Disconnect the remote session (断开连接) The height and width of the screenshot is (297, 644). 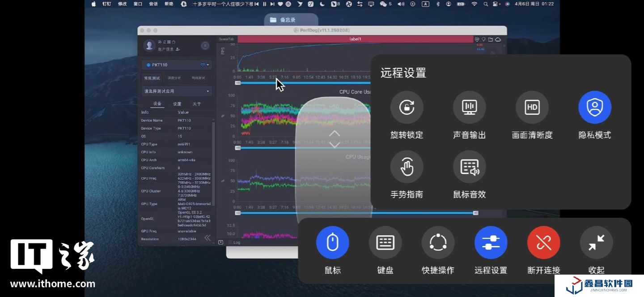(x=543, y=243)
